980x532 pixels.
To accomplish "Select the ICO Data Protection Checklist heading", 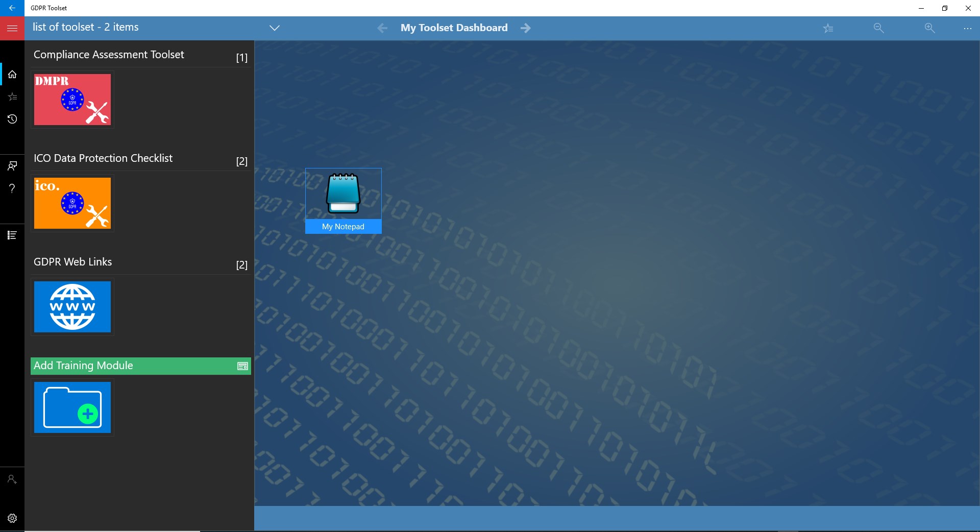I will [103, 158].
